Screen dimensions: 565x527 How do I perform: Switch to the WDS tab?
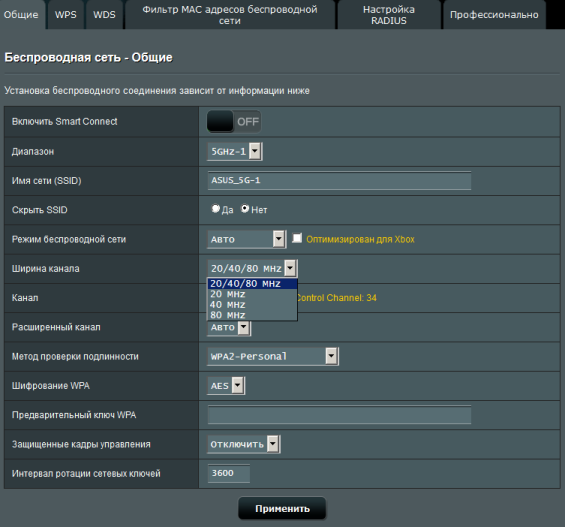[x=104, y=15]
